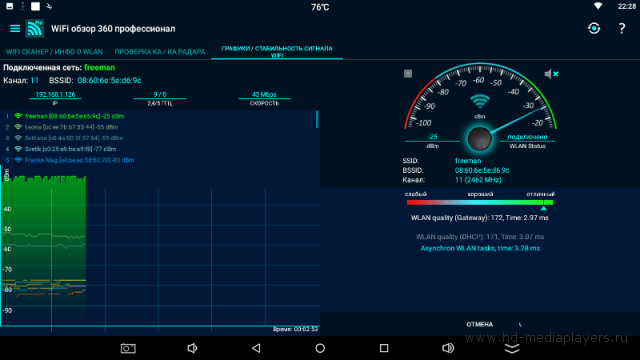Tap the volume up icon in navigation bar

(448, 348)
